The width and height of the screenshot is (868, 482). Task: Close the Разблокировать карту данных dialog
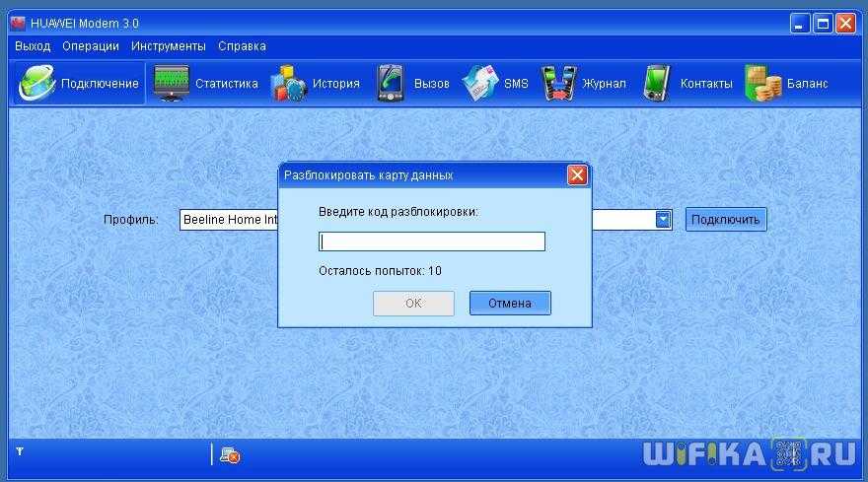pos(577,175)
